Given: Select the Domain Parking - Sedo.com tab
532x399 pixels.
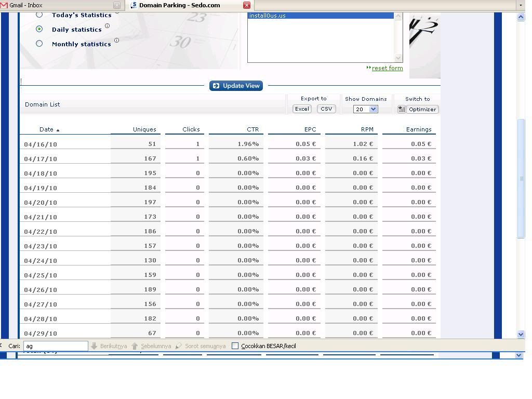Looking at the screenshot, I should 182,5.
